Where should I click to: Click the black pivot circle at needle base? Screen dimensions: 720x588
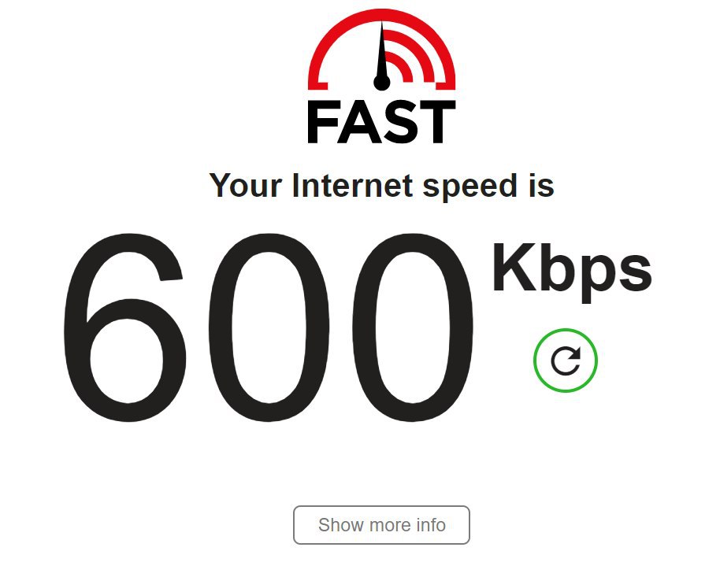click(381, 83)
